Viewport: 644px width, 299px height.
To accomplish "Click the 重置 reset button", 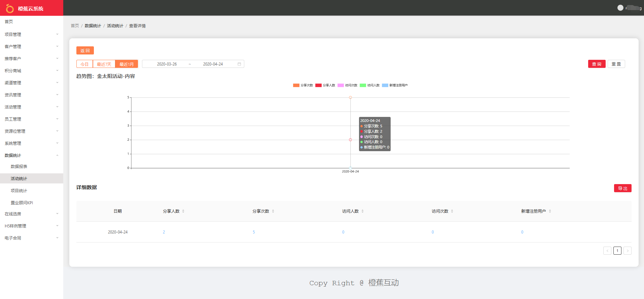I will pyautogui.click(x=616, y=64).
